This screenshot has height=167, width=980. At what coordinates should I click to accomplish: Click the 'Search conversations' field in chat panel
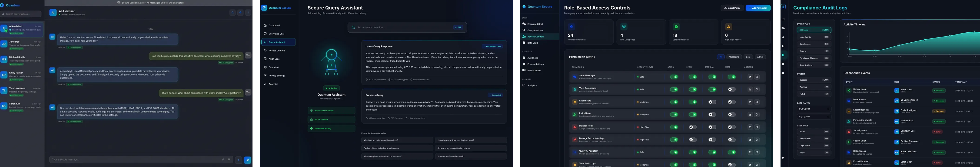(x=21, y=14)
